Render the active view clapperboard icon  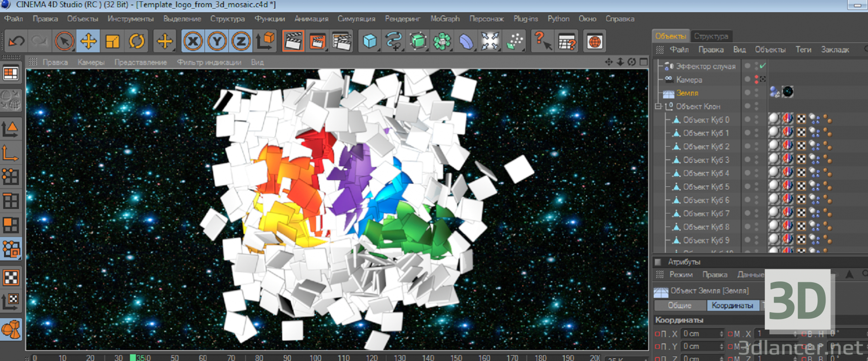(x=293, y=42)
